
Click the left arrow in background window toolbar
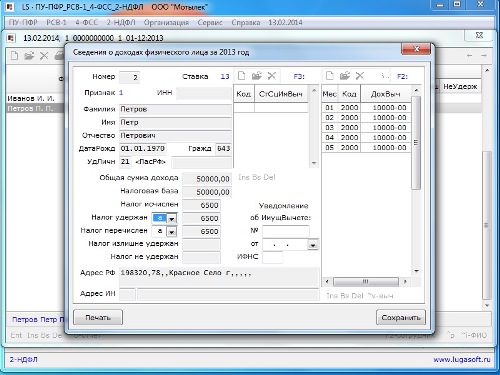(x=470, y=55)
